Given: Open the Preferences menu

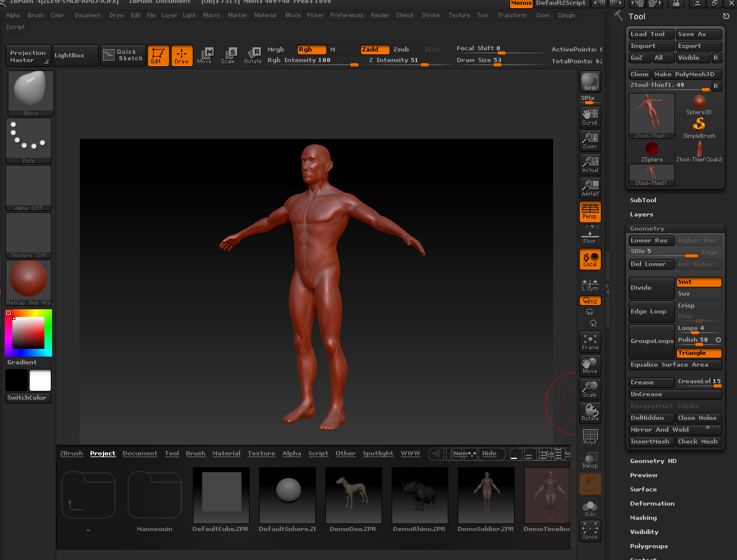Looking at the screenshot, I should tap(347, 15).
